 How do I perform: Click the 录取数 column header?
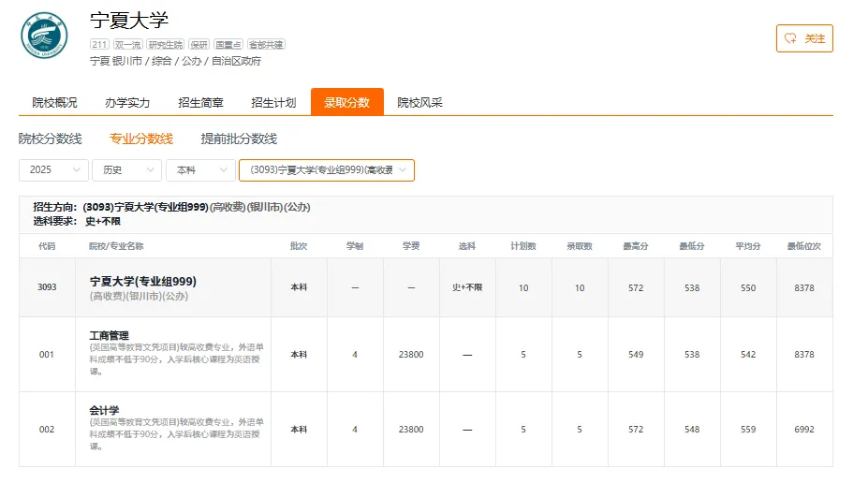[x=580, y=246]
